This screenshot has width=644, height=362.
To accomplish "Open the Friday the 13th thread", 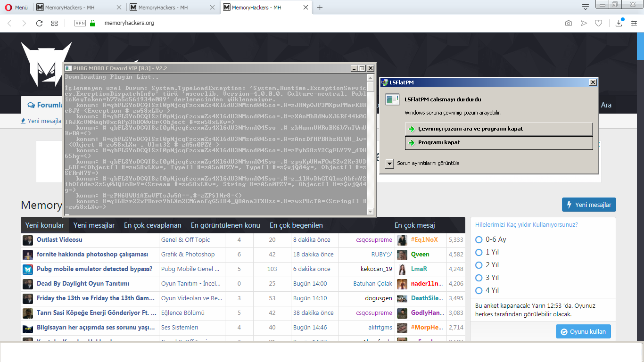I will click(96, 298).
